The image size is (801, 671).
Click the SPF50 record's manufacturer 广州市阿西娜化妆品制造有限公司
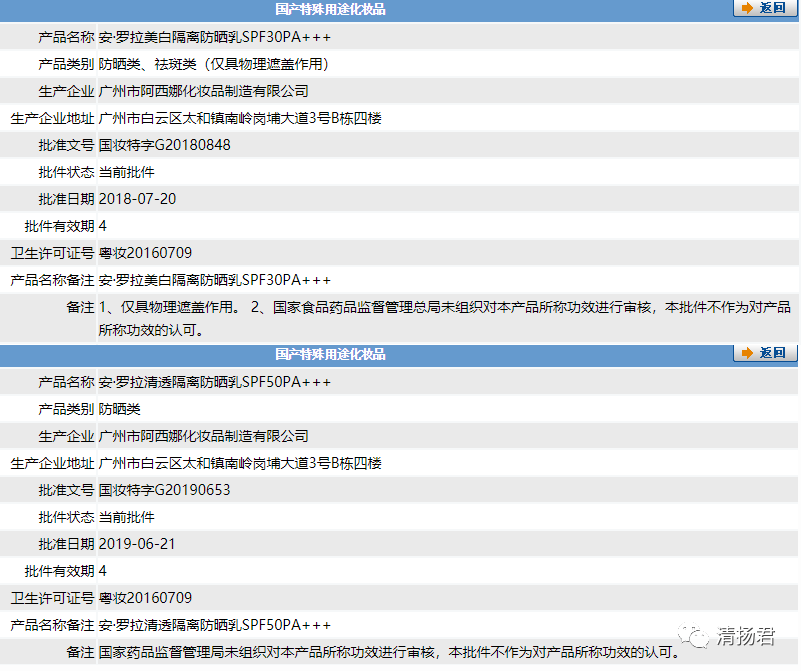tap(204, 437)
